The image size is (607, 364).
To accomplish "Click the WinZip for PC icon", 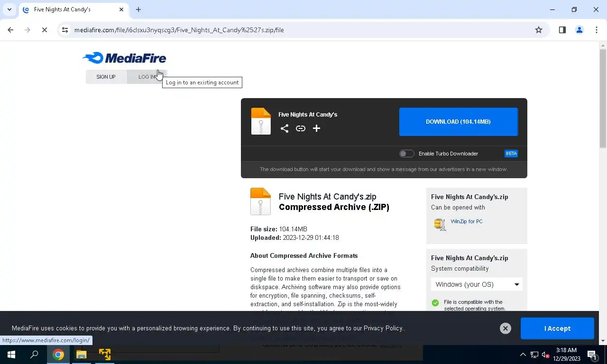I will tap(440, 224).
